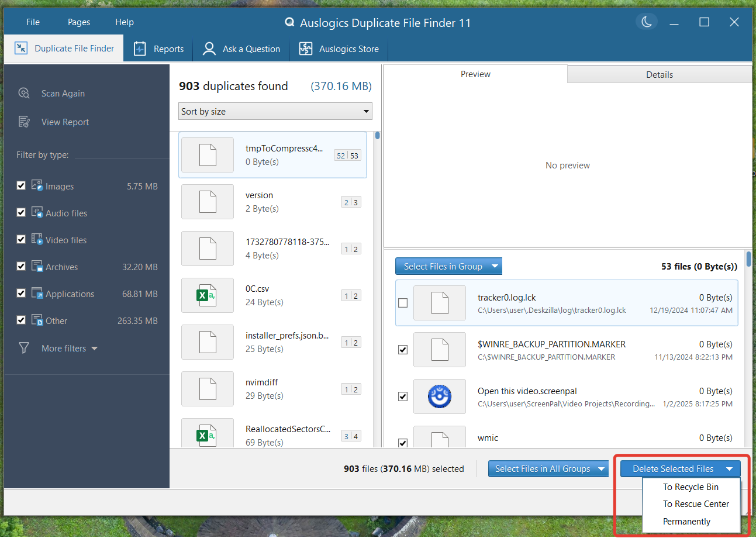Click the ReallocatedSectorsC Excel file icon

[x=207, y=434]
